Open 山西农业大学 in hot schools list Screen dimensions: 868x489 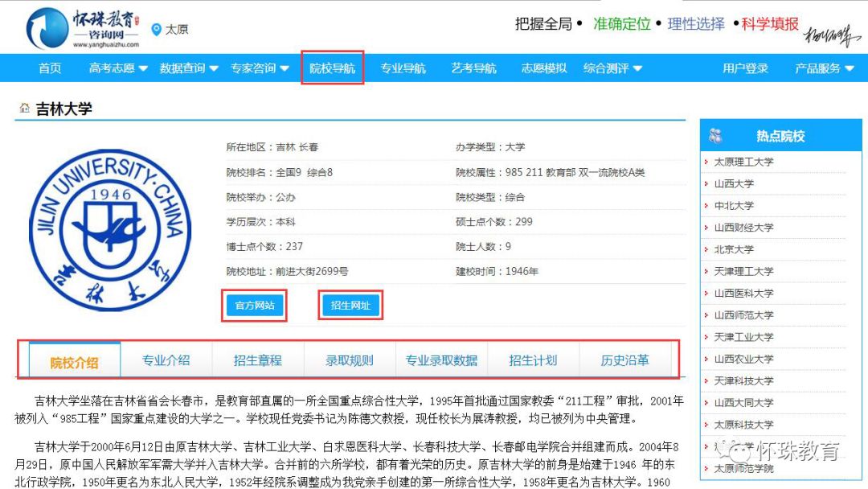coord(743,359)
